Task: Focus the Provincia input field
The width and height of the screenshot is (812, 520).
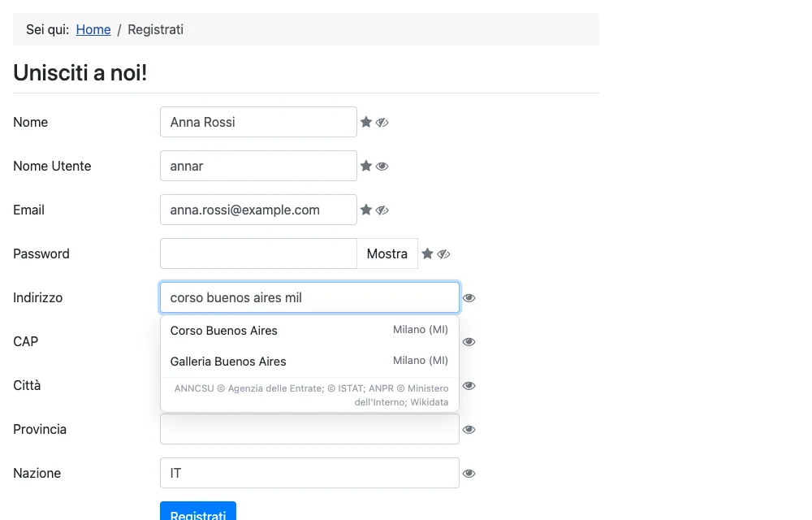Action: 309,429
